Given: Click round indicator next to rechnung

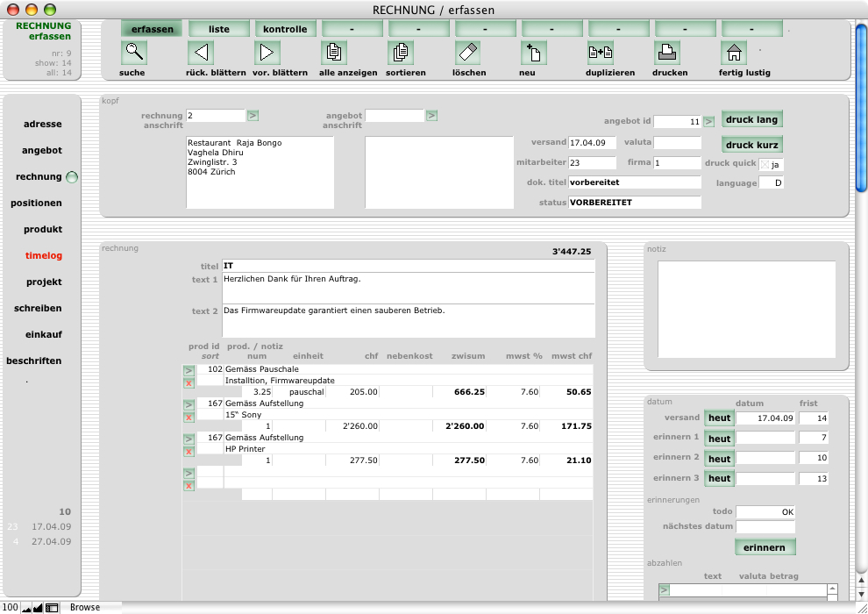Looking at the screenshot, I should tap(73, 177).
